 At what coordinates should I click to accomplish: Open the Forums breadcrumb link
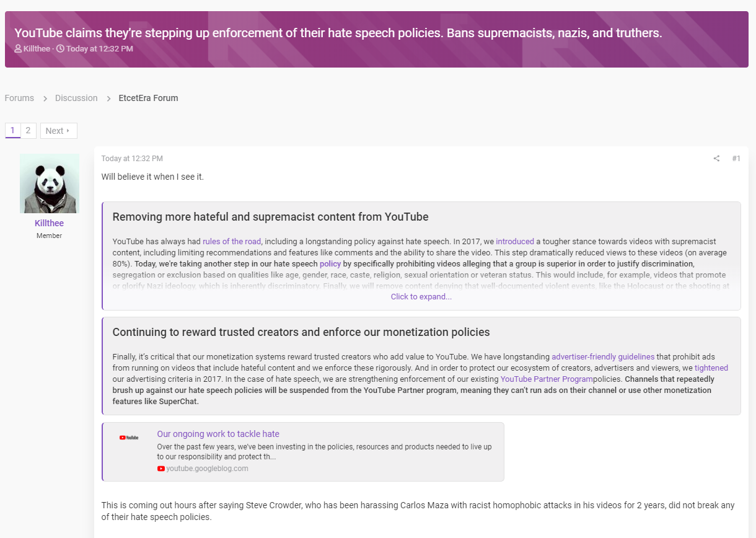[x=19, y=98]
